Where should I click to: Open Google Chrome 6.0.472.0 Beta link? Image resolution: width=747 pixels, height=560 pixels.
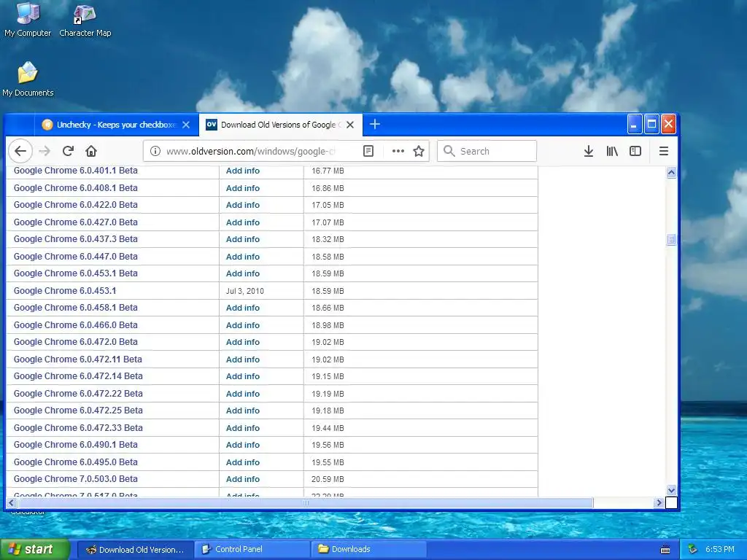click(75, 342)
